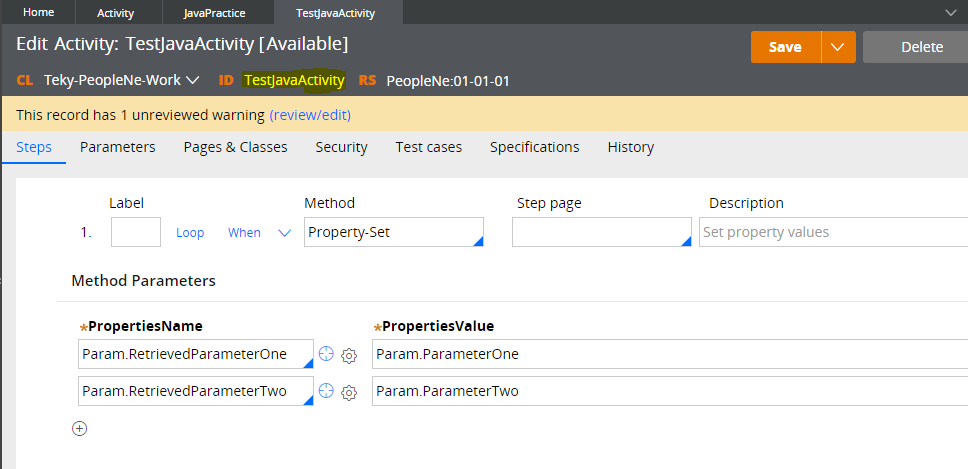This screenshot has height=469, width=968.
Task: Switch to the Parameters tab
Action: pos(117,147)
